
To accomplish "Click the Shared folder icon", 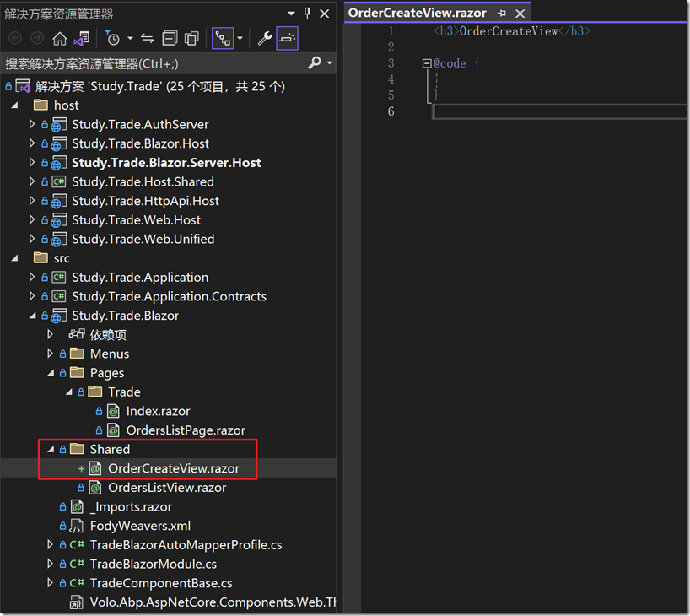I will pyautogui.click(x=77, y=449).
